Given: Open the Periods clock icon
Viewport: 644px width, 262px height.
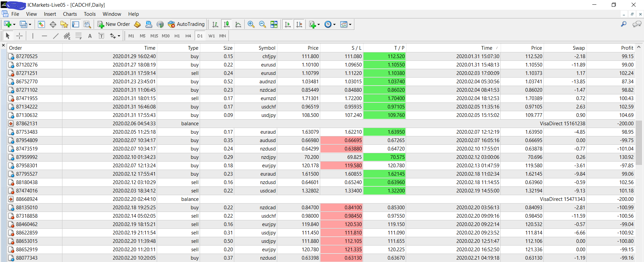Looking at the screenshot, I should 328,24.
